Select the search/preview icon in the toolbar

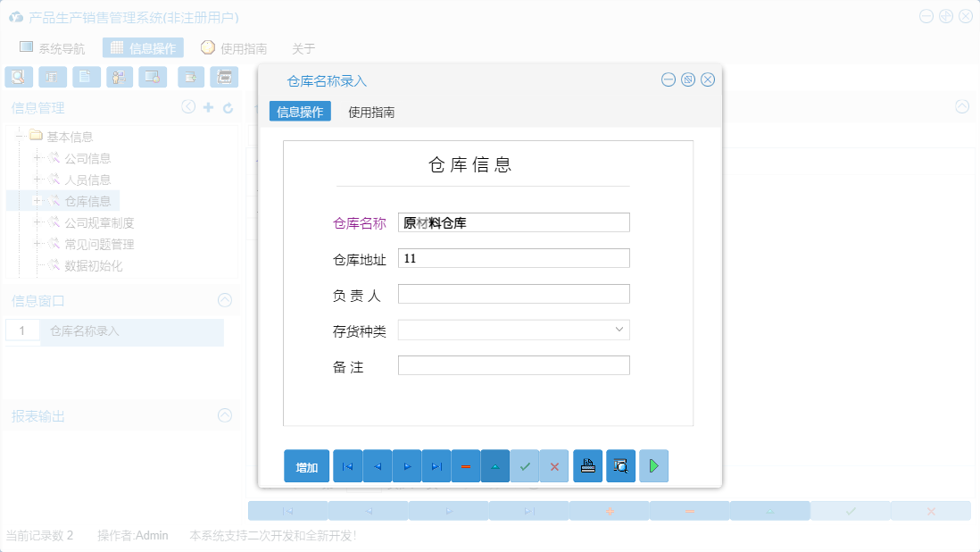[x=18, y=77]
